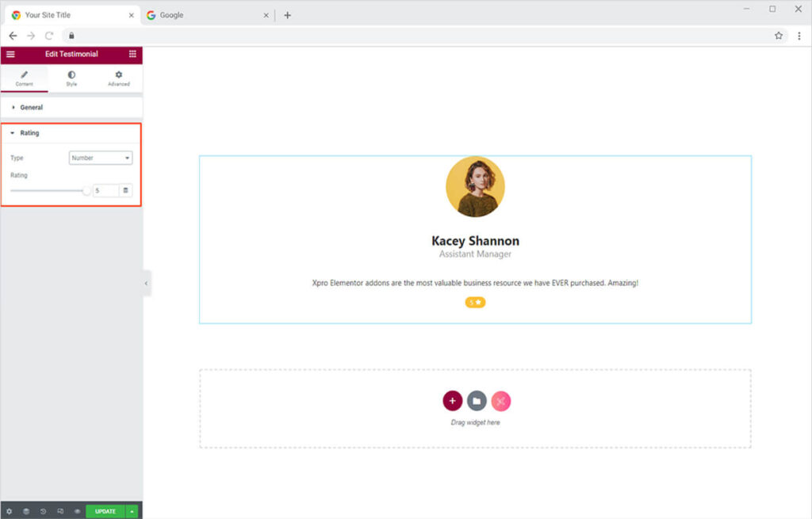Open page settings gear in footer

coord(10,511)
